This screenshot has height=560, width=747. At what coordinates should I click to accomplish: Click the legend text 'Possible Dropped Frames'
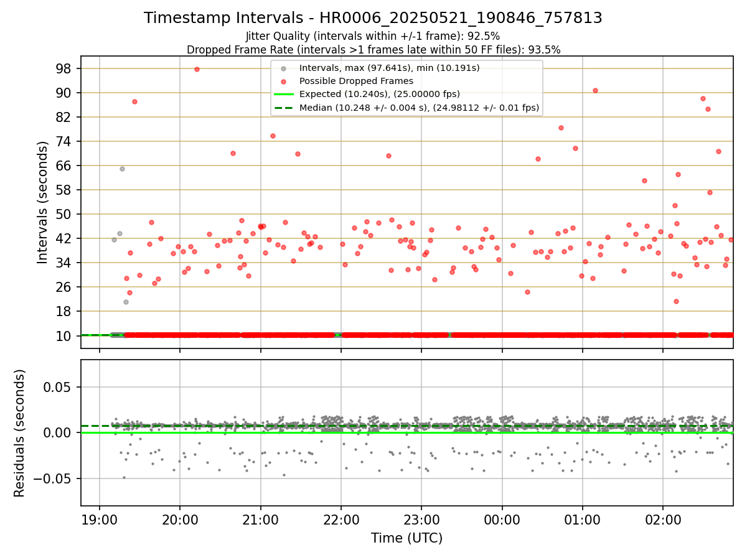tap(356, 81)
